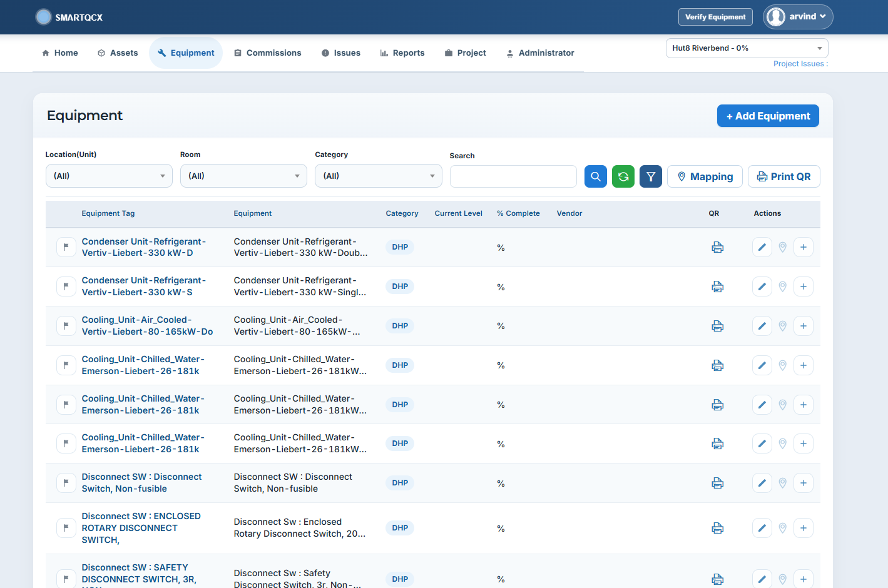This screenshot has height=588, width=888.
Task: Open the Commissions menu
Action: coord(268,53)
